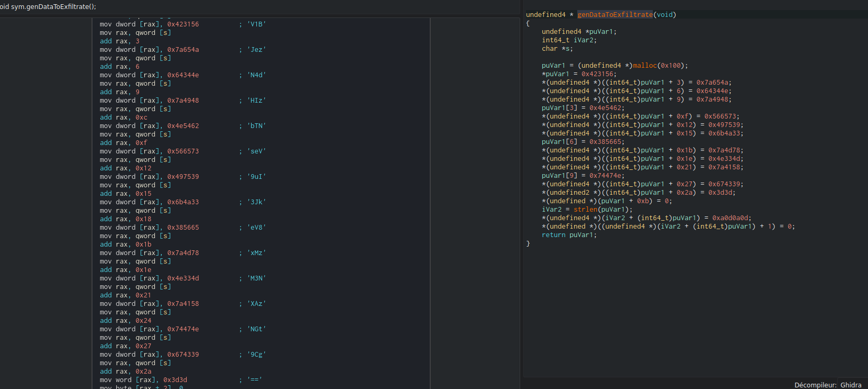
Task: Click decompiler line 'puVar1[9] = 0x74474e;'
Action: (x=583, y=176)
